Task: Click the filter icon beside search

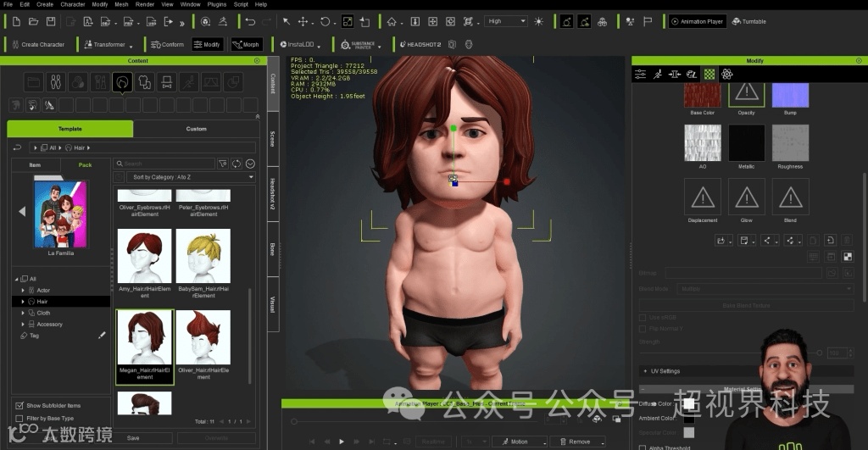Action: point(223,164)
